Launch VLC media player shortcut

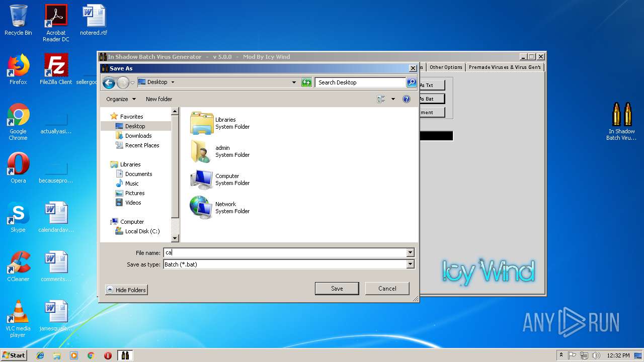(x=18, y=319)
